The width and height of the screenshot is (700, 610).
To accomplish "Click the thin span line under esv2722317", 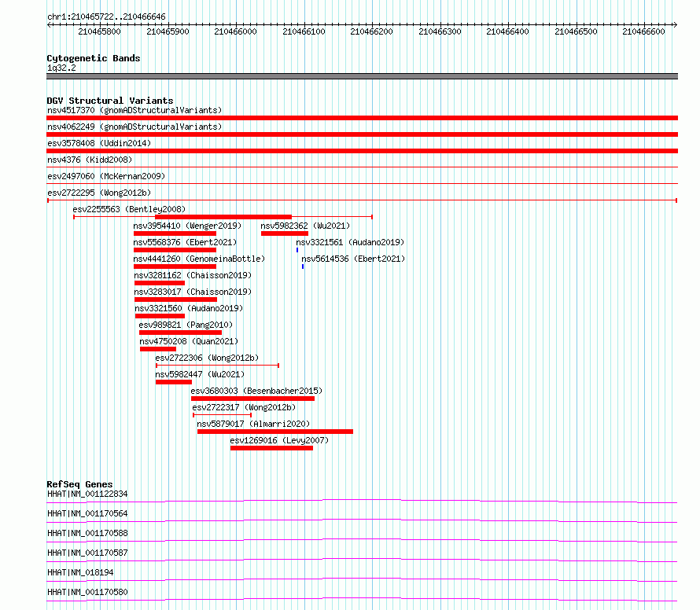I will 223,415.
